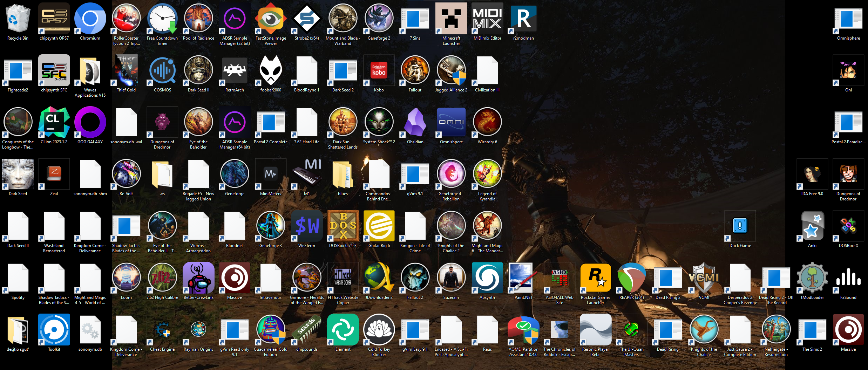Image resolution: width=868 pixels, height=370 pixels.
Task: Click the chipsynth SFC icon
Action: click(x=54, y=70)
